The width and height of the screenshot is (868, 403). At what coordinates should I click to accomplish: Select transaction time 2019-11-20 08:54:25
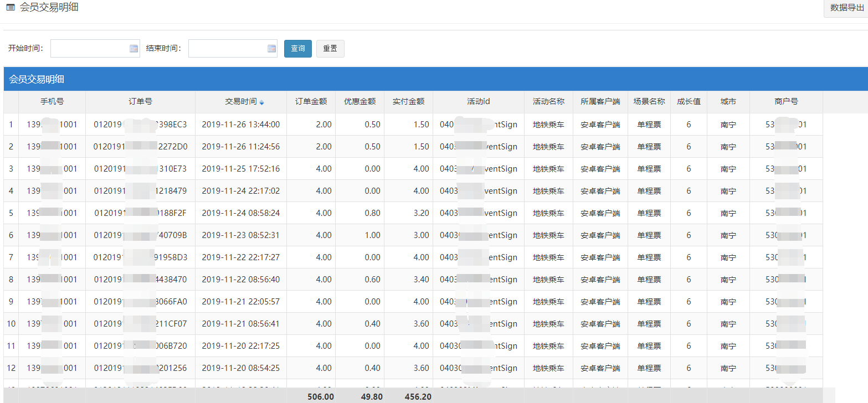coord(240,368)
